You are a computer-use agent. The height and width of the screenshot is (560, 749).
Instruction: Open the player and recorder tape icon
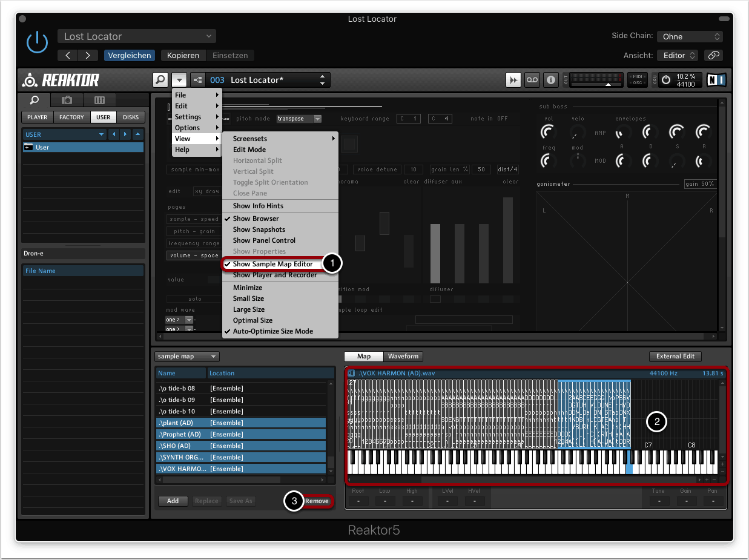click(x=532, y=80)
